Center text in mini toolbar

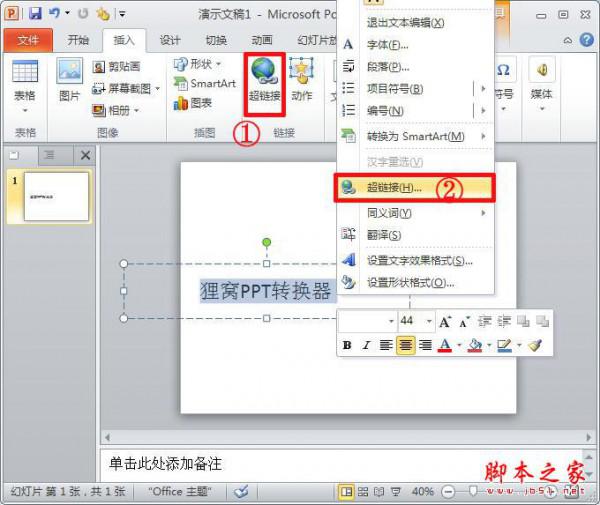click(406, 345)
